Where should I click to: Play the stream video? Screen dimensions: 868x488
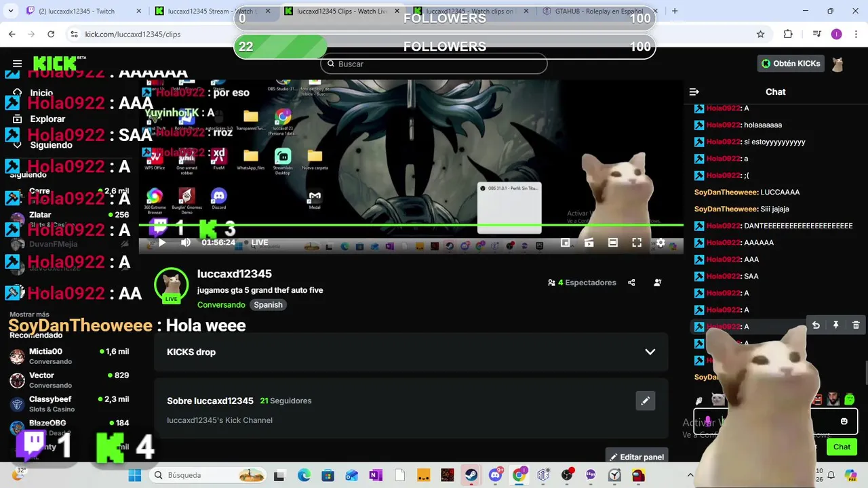[x=161, y=243]
